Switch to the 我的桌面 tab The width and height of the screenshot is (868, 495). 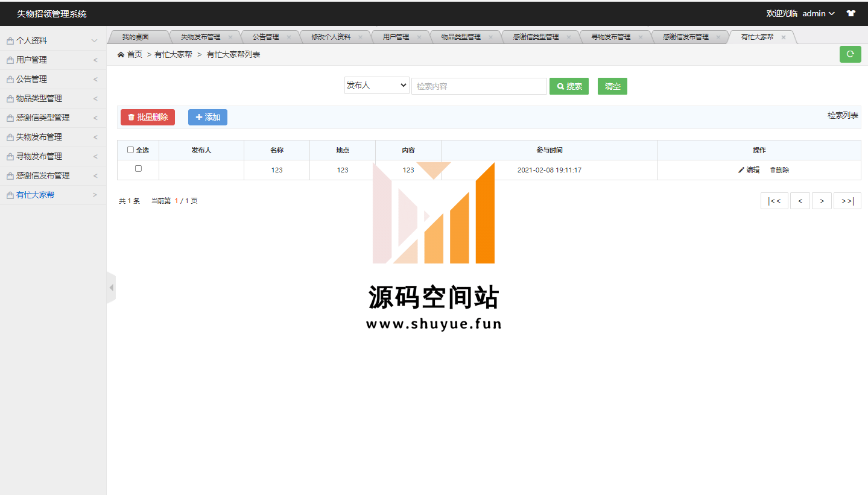[135, 37]
